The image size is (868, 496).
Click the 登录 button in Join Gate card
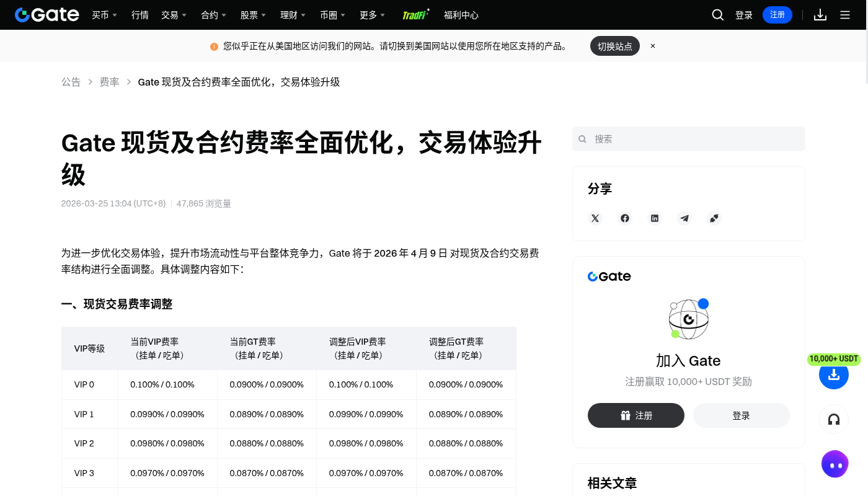pos(742,415)
